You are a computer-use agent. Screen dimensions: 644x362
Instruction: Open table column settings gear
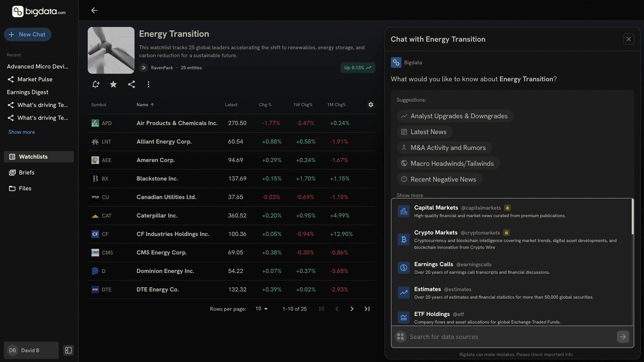click(371, 105)
